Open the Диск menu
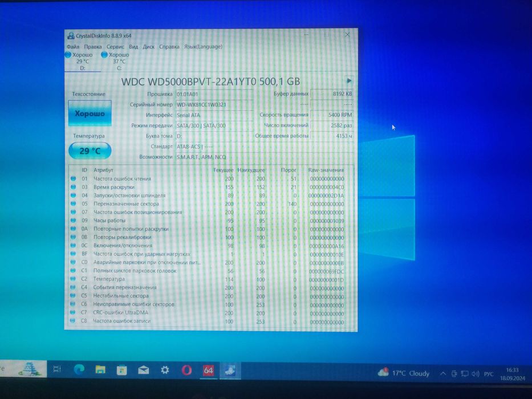The height and width of the screenshot is (399, 532). click(x=148, y=47)
